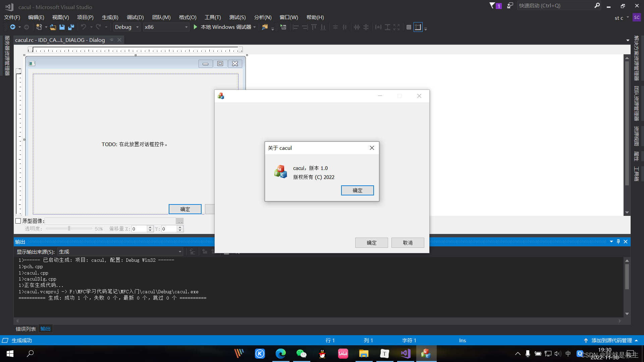Click the navigate backward arrow icon

tap(13, 27)
